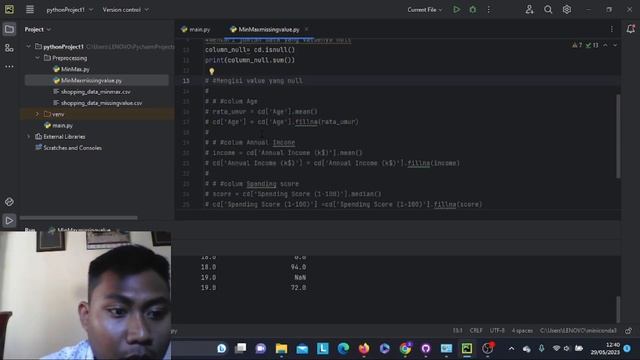Screen dimensions: 640x360
Task: Expand the venv folder
Action: coord(38,114)
